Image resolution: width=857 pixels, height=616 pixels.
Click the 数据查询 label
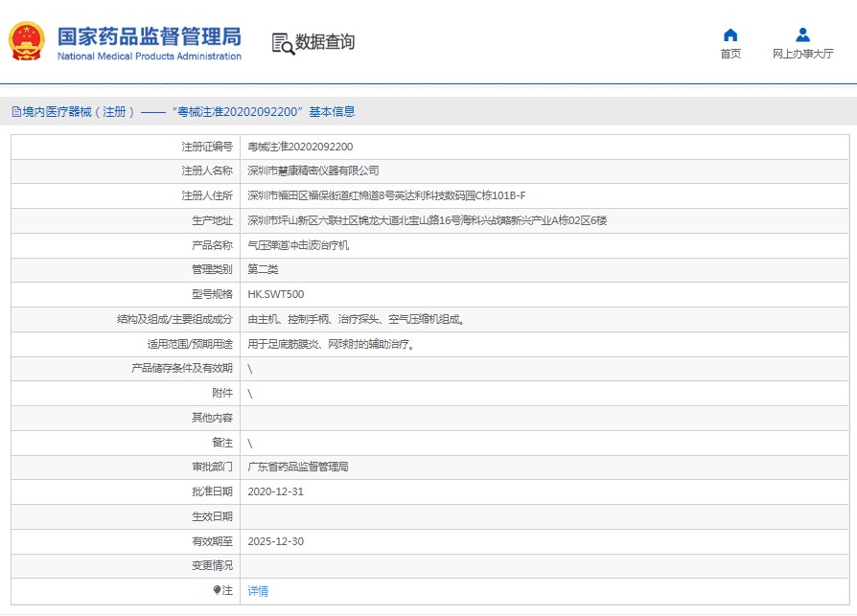(x=325, y=42)
